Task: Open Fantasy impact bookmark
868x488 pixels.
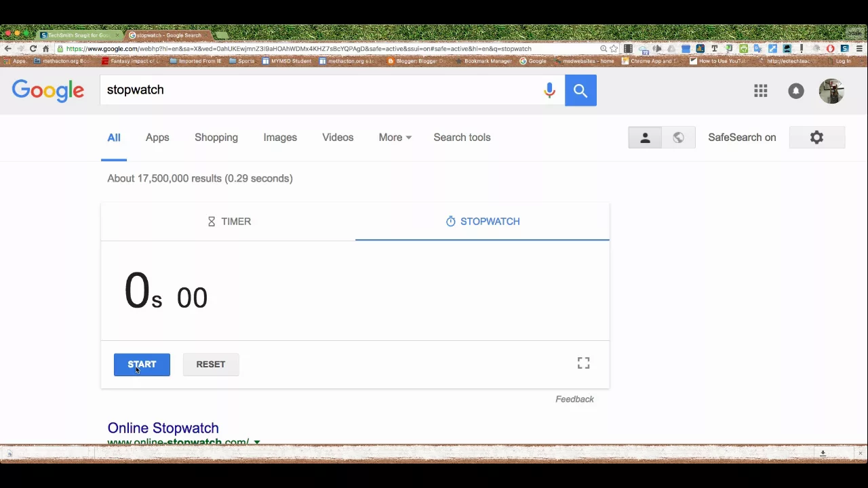Action: (132, 61)
